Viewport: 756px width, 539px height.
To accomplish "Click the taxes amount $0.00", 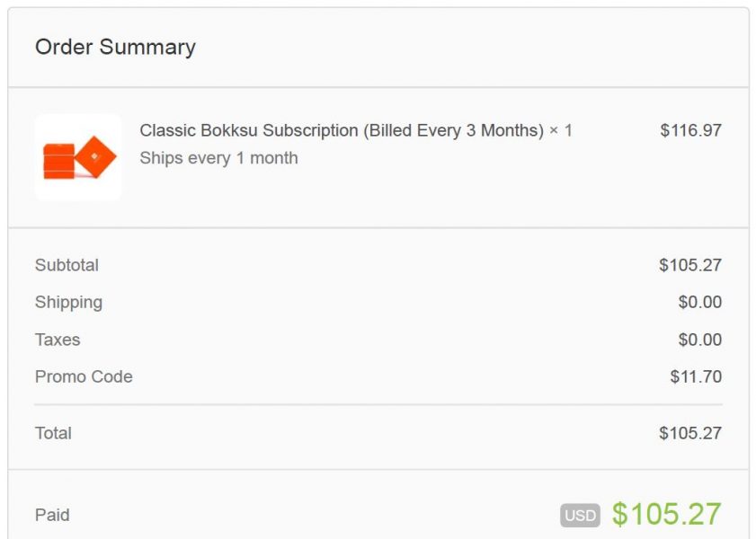I will [x=700, y=340].
